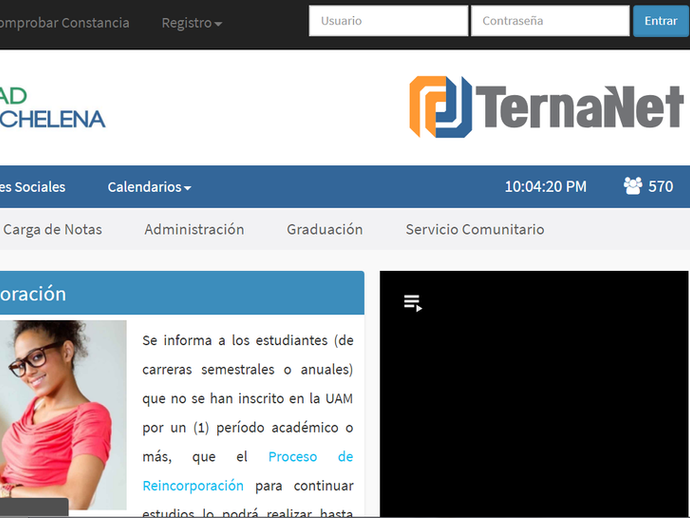This screenshot has width=690, height=518.
Task: Select the Carga de Notas tab
Action: pos(52,230)
